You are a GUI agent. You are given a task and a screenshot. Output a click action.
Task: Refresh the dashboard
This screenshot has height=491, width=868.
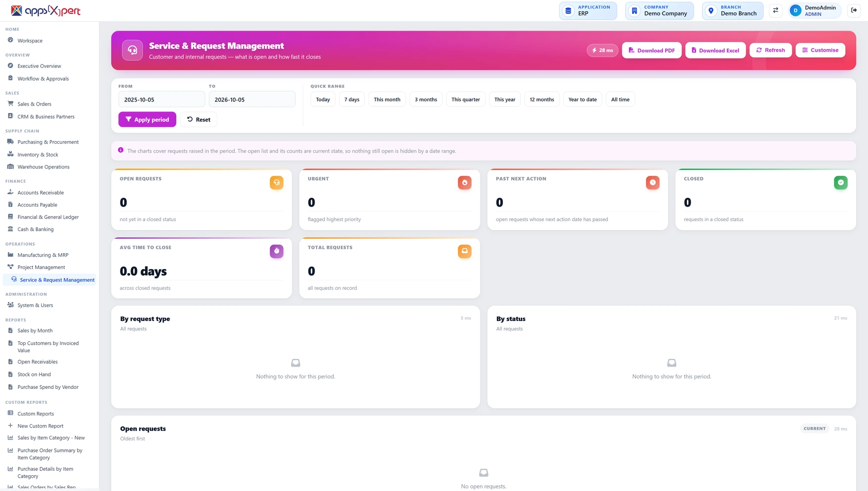(770, 50)
